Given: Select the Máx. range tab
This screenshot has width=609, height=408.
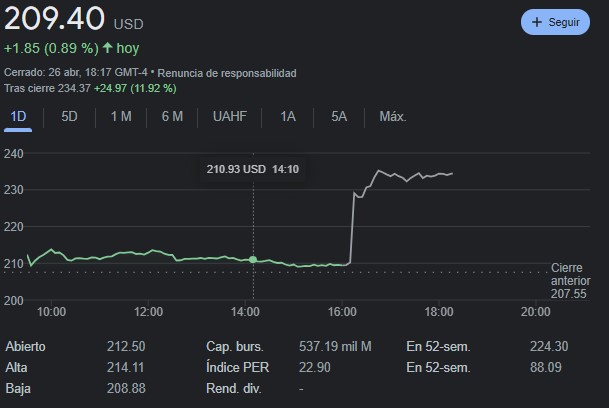Looking at the screenshot, I should click(x=393, y=117).
